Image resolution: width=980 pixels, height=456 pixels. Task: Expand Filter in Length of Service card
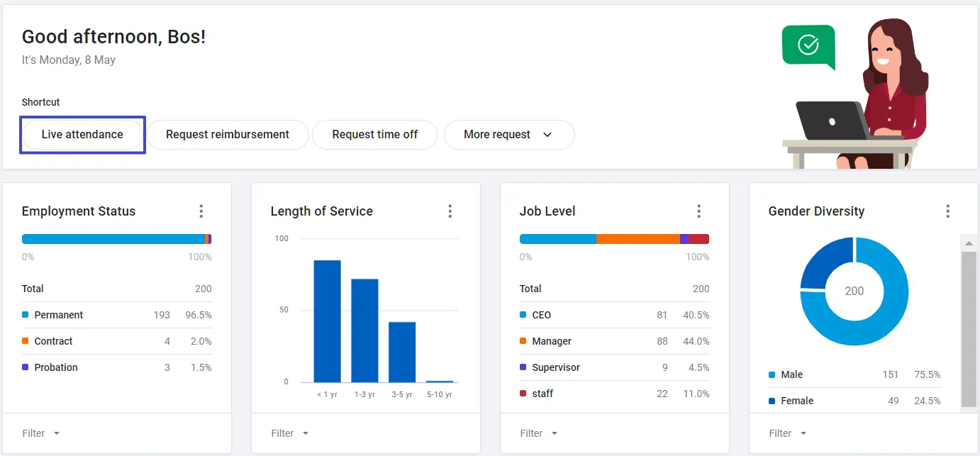[x=289, y=433]
